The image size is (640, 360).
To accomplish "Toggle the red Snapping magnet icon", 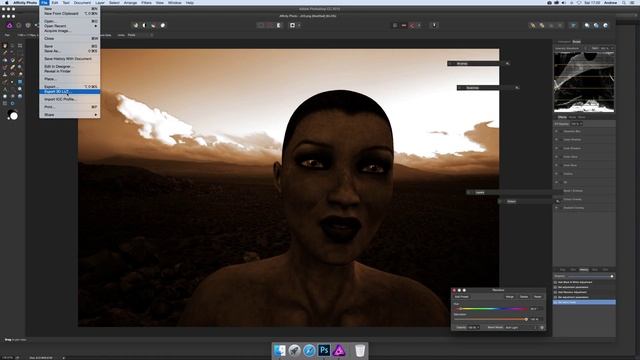I will (412, 25).
